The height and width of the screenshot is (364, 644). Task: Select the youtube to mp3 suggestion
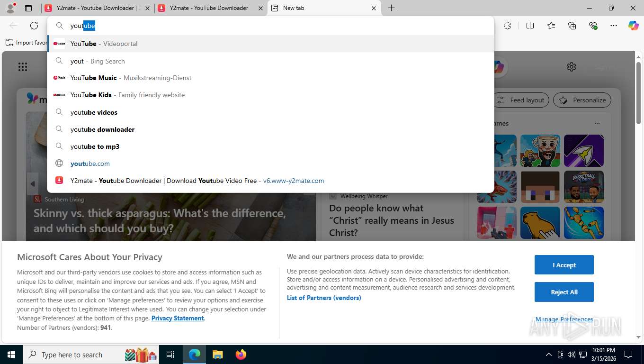tap(270, 146)
